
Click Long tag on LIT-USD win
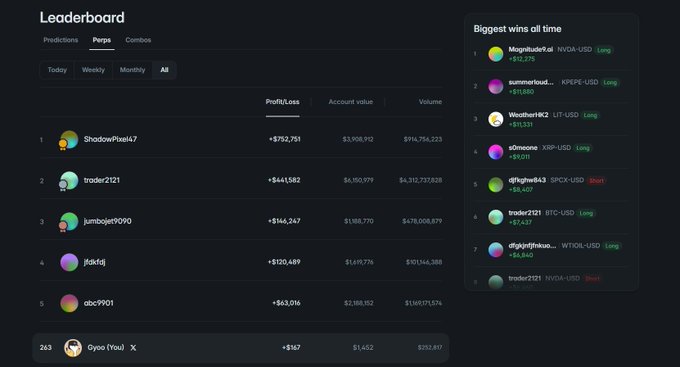tap(590, 115)
